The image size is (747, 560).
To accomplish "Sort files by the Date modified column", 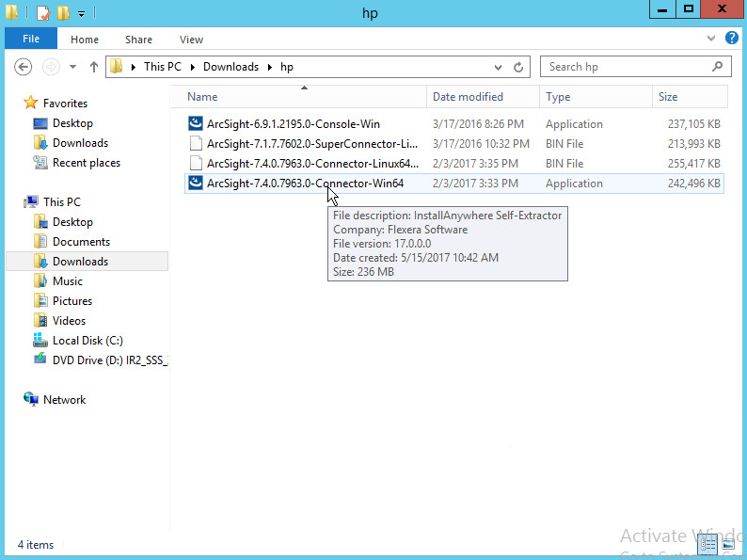I will (468, 97).
